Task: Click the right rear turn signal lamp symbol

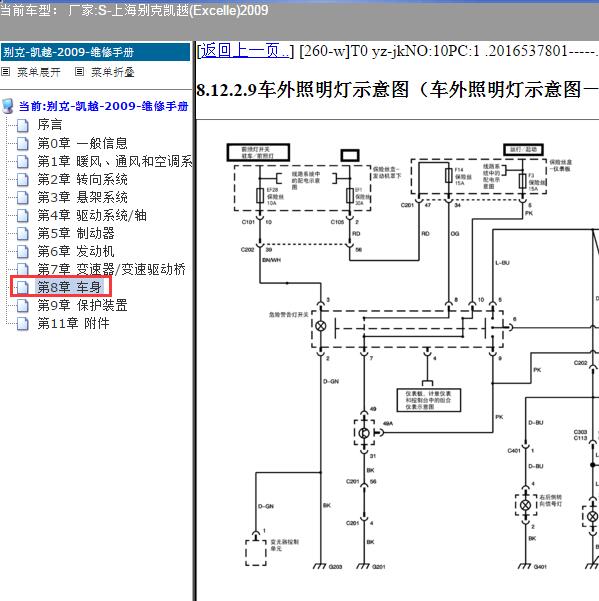Action: click(x=526, y=505)
